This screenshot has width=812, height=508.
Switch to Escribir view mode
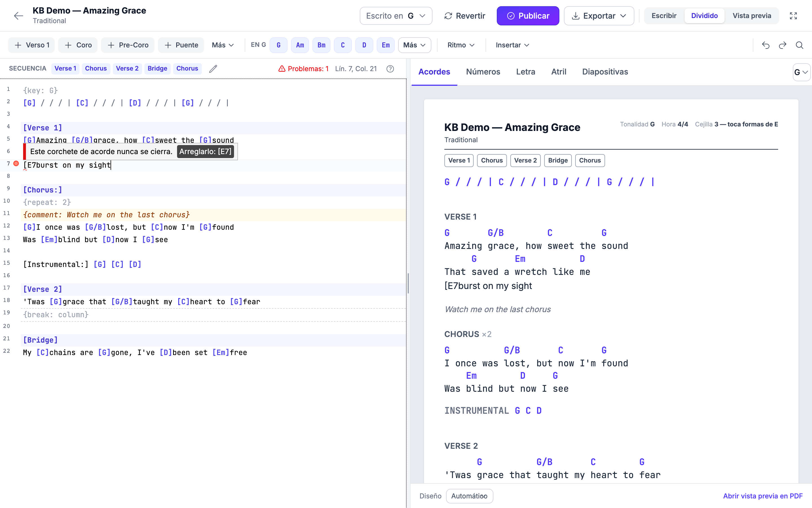click(x=664, y=16)
